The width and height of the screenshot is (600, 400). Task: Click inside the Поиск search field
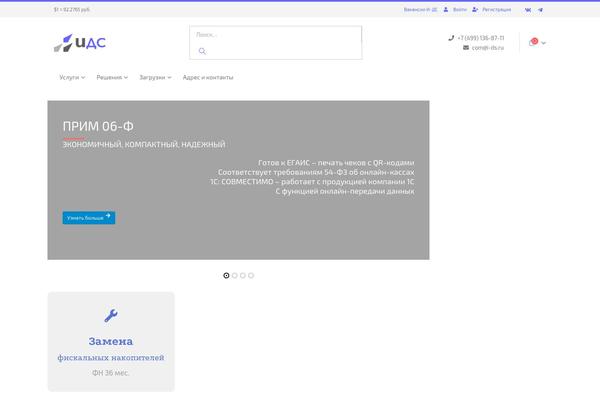[x=276, y=35]
